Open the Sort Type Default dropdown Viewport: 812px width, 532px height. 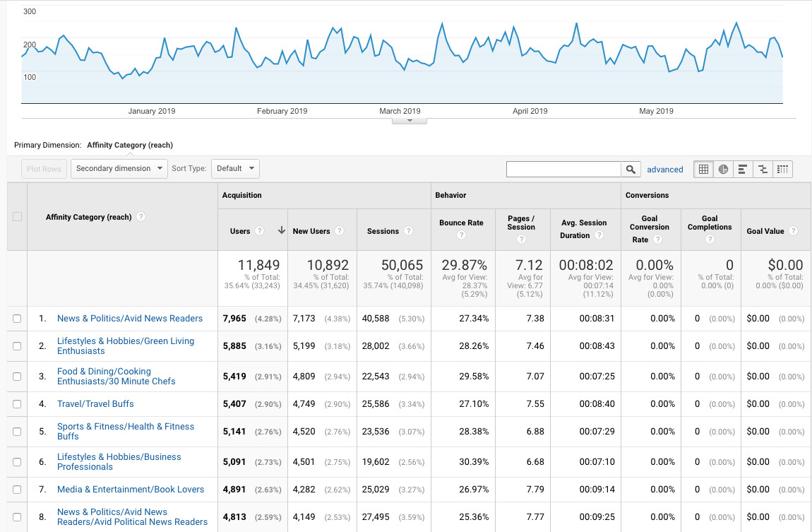click(235, 169)
